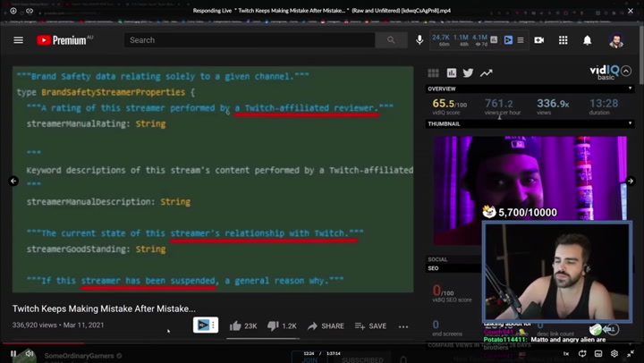Select the SOCIAL section header
644x363 pixels.
coord(453,259)
